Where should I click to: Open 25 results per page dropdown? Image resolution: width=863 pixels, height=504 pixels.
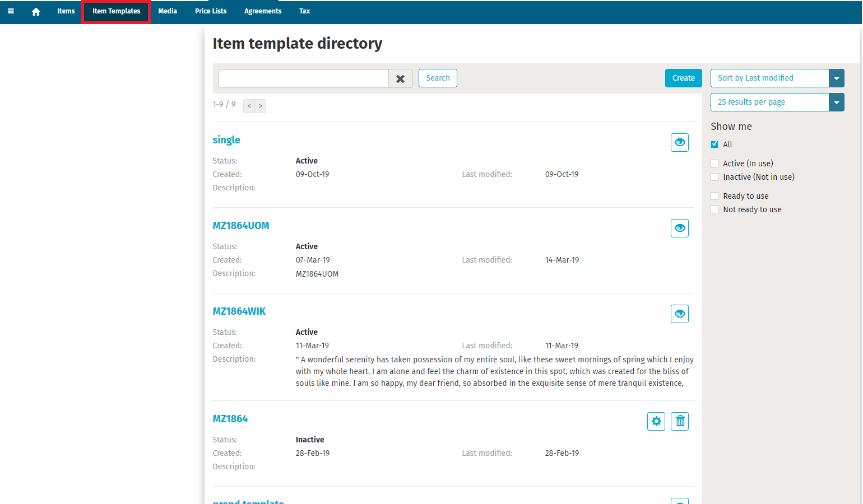pyautogui.click(x=836, y=102)
